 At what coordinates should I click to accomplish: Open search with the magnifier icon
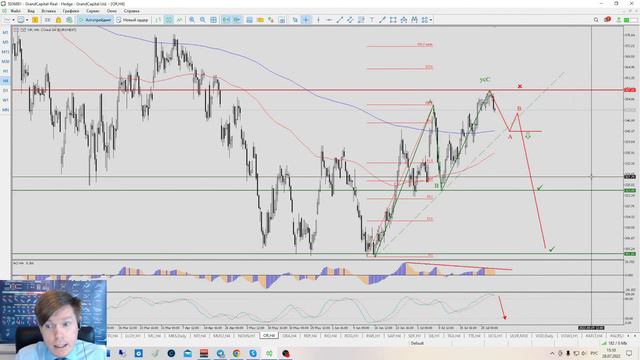pyautogui.click(x=596, y=20)
